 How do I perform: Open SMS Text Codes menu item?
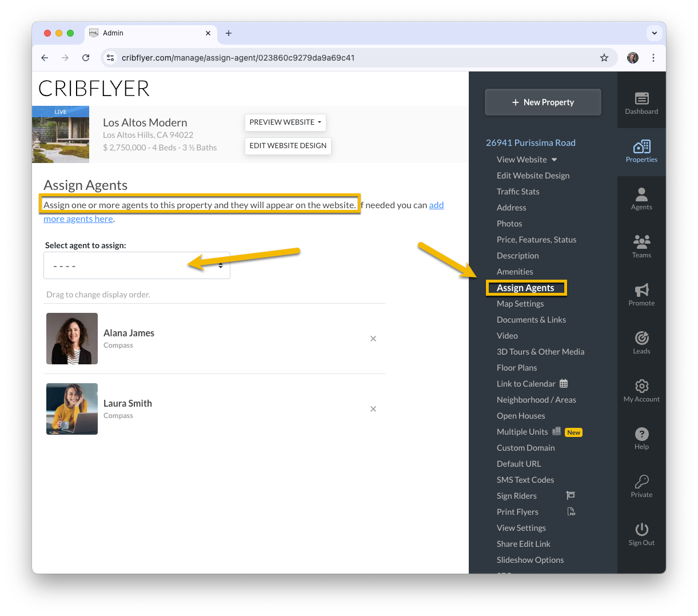[x=525, y=480]
